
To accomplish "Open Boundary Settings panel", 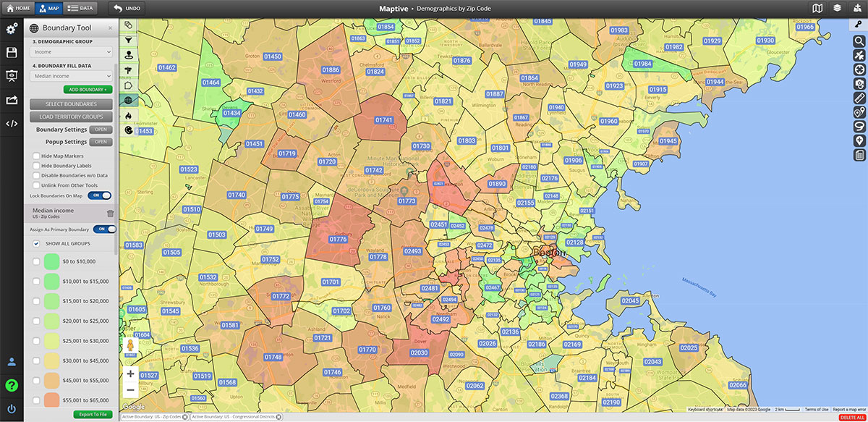I will [x=101, y=130].
